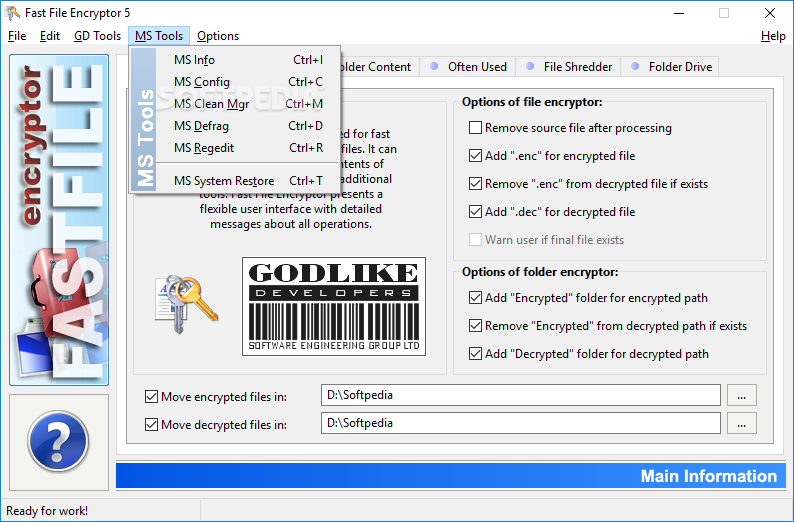The height and width of the screenshot is (522, 794).
Task: Open the File menu
Action: tap(17, 36)
